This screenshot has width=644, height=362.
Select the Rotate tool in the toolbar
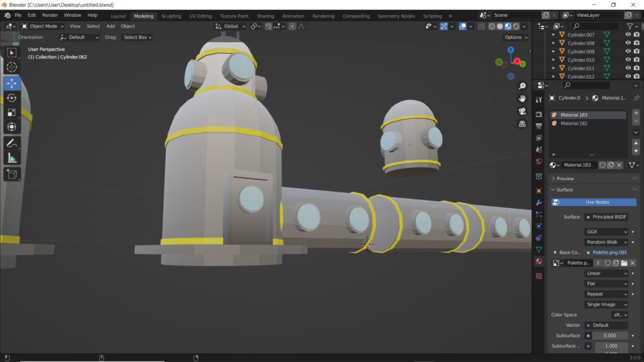click(x=12, y=98)
